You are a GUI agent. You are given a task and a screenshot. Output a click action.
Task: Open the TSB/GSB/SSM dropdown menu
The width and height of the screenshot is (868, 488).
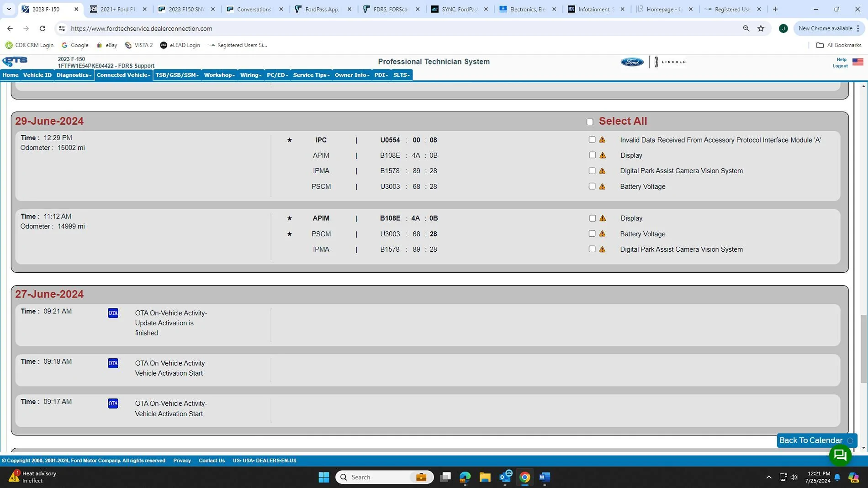pyautogui.click(x=177, y=75)
